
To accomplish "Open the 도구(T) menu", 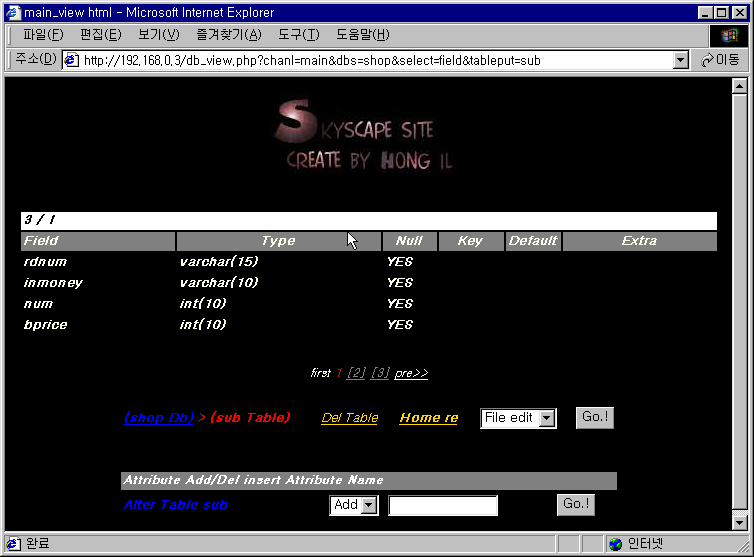I will click(x=298, y=35).
